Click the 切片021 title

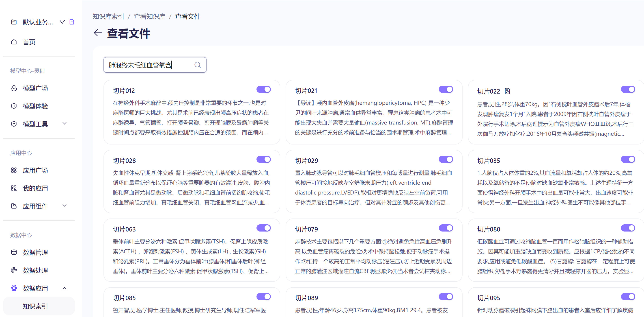pos(306,91)
